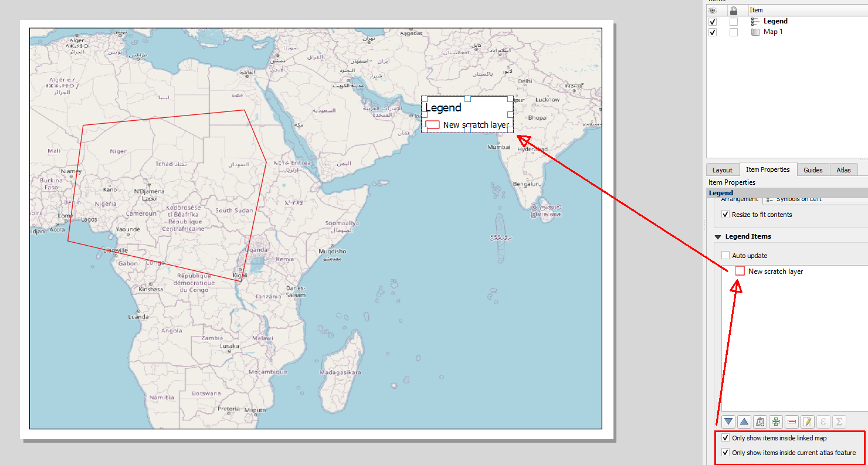Click the move item down blue arrow
Image resolution: width=868 pixels, height=465 pixels.
pos(728,421)
